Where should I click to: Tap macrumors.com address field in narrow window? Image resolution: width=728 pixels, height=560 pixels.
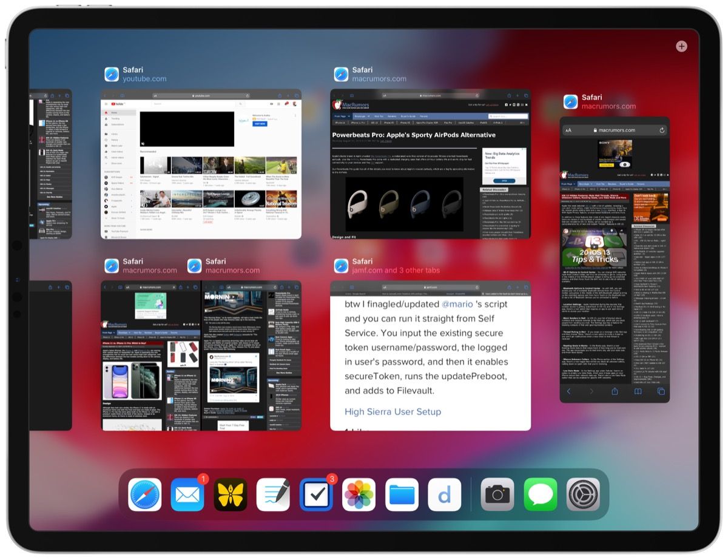615,130
